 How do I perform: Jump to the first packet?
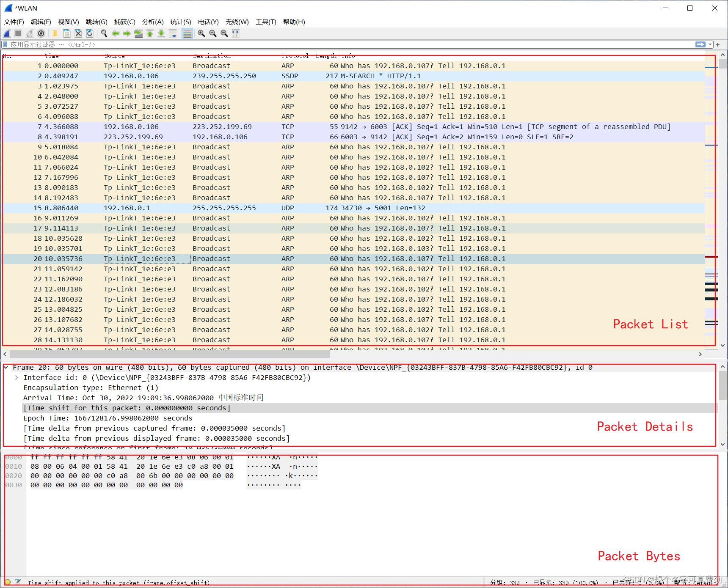[150, 33]
